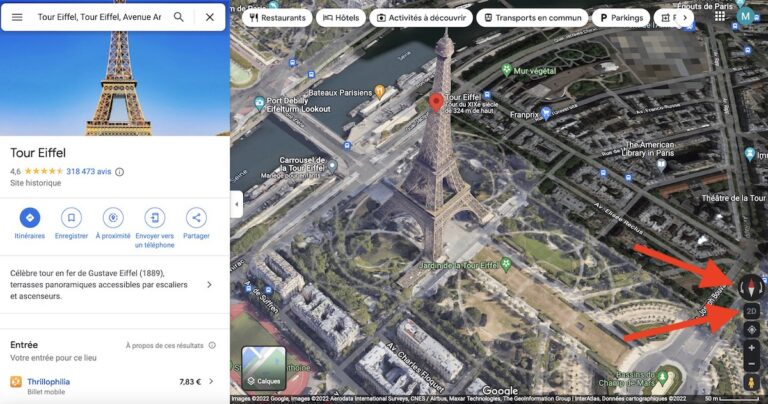
Task: Click the Théâtre de la Tour map label
Action: pos(733,198)
